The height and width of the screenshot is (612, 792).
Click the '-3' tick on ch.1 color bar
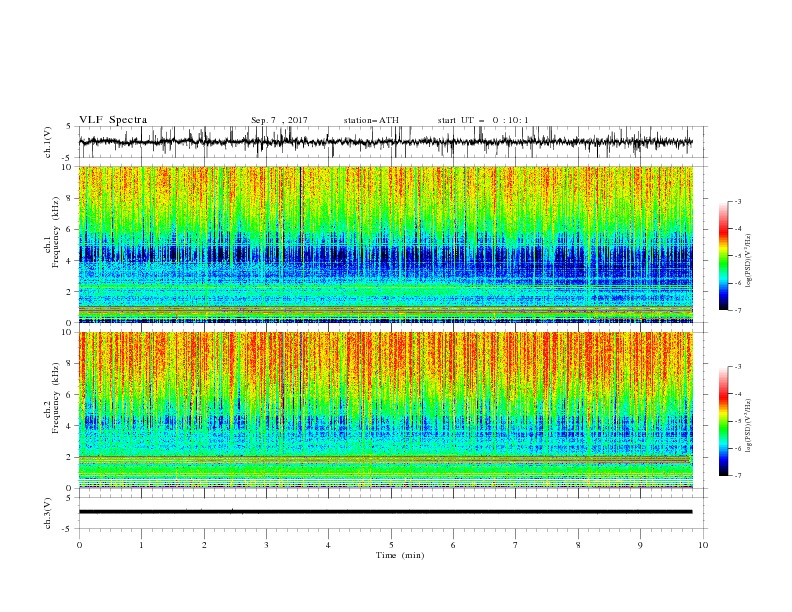click(x=737, y=201)
